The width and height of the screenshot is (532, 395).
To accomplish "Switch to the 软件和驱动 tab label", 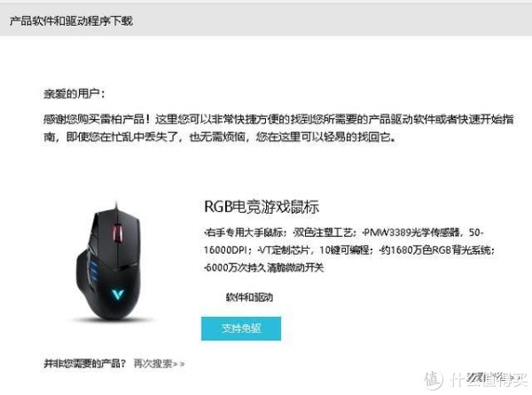I will (249, 297).
